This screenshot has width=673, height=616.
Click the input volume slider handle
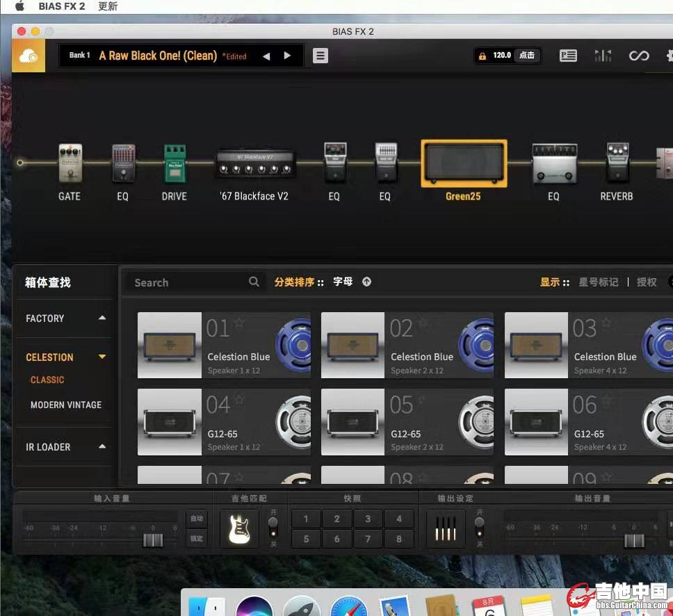[x=153, y=540]
